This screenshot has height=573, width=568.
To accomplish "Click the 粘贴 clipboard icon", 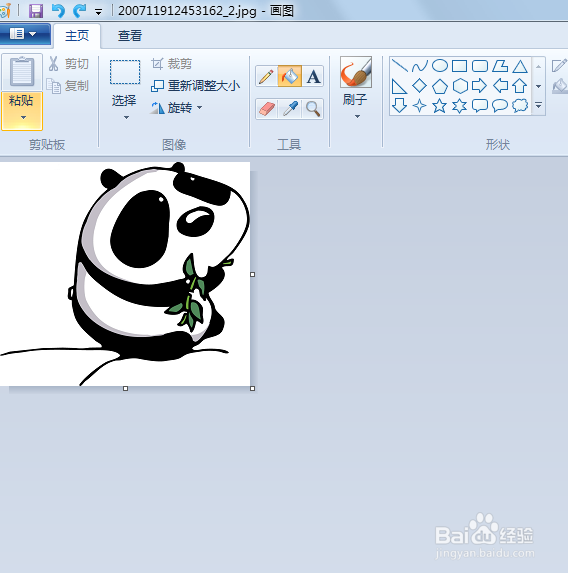I will coord(22,72).
